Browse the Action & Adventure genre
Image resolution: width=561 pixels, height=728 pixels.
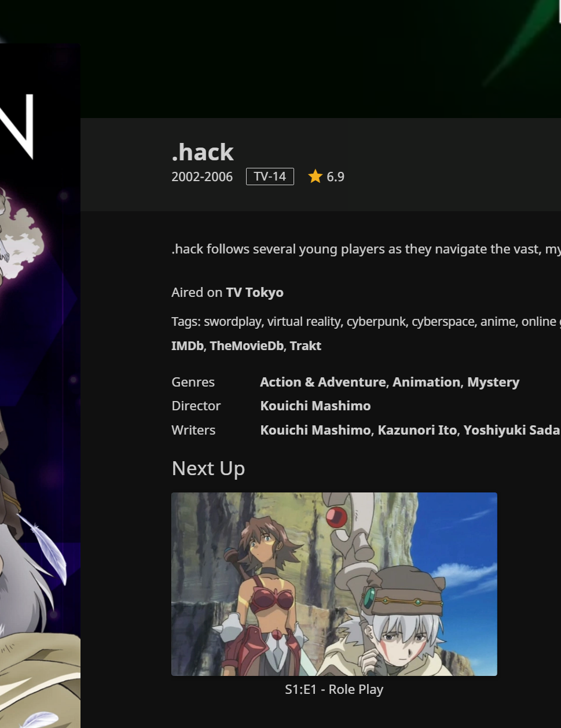(x=322, y=382)
